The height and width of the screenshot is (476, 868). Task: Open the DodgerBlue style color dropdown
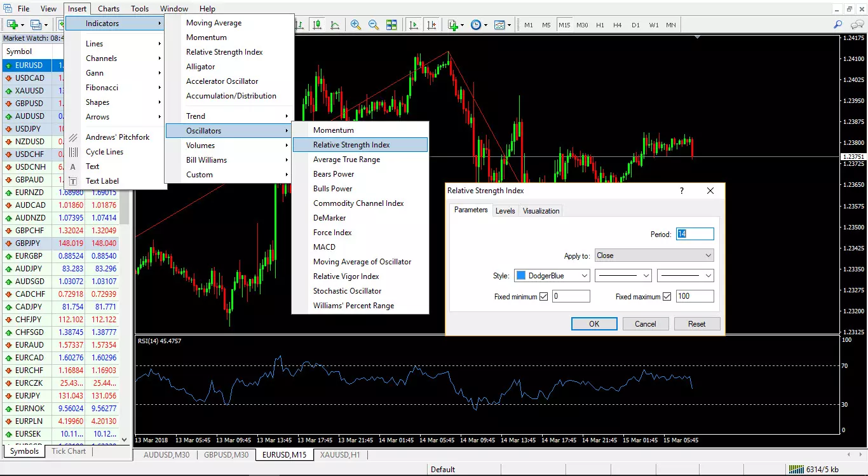(x=552, y=276)
